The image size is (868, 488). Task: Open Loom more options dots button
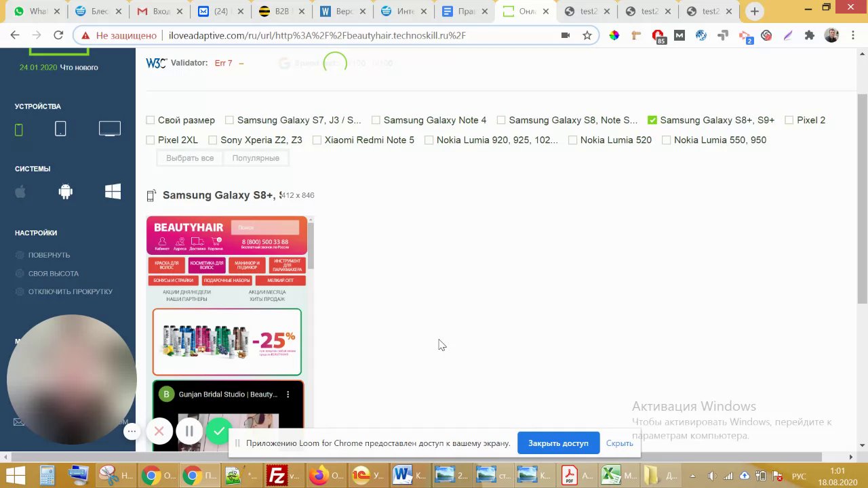[x=132, y=431]
